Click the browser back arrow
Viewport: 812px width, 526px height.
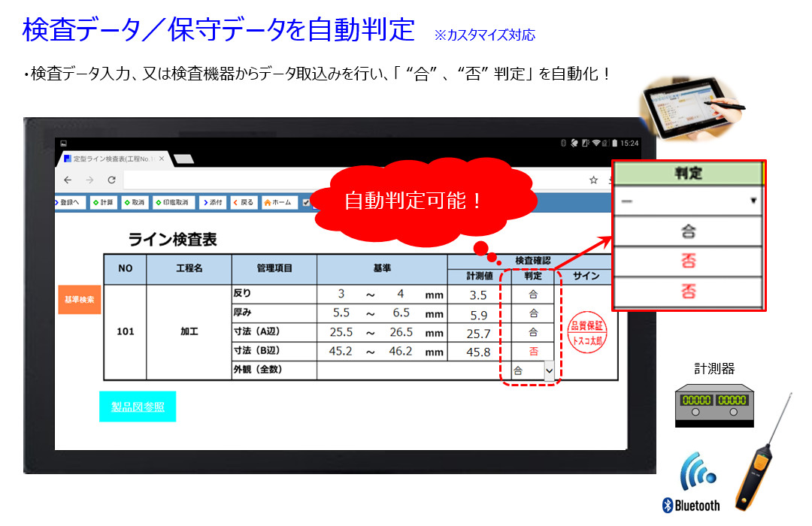68,180
